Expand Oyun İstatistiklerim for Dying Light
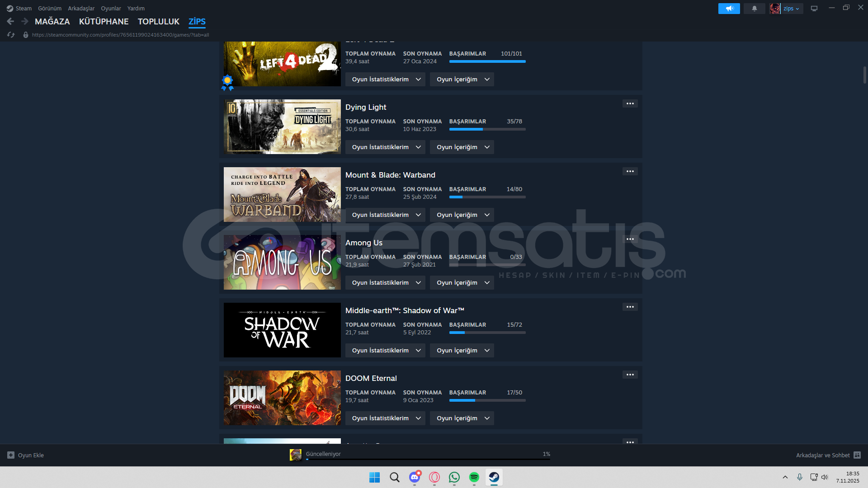868x488 pixels. click(x=385, y=147)
